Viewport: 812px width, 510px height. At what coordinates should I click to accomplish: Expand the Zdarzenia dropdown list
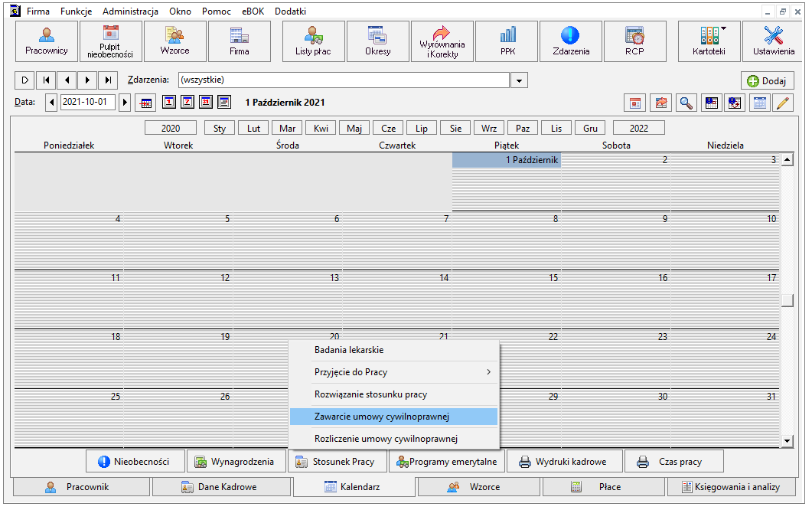519,80
